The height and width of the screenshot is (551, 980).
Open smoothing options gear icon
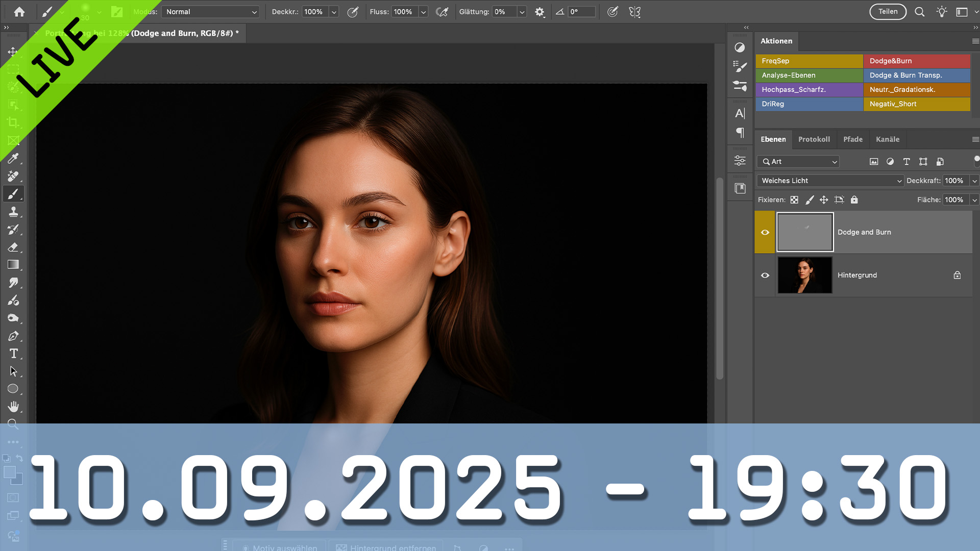(540, 12)
